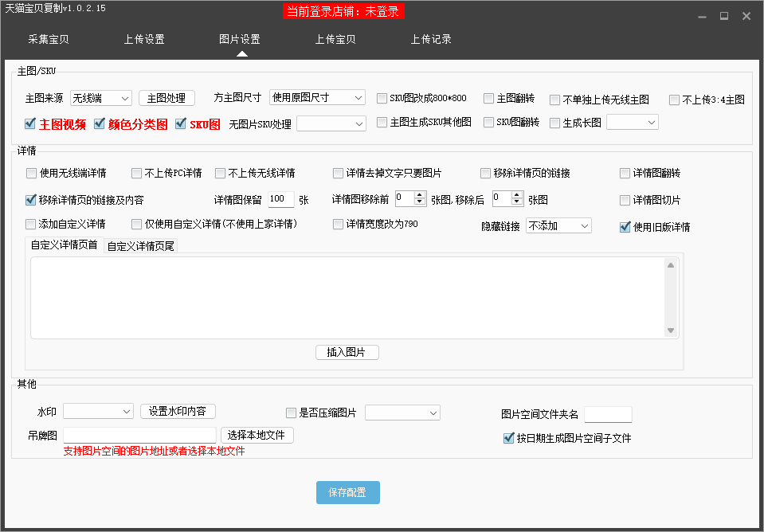The height and width of the screenshot is (532, 764).
Task: Expand the 方主图尺寸 dropdown
Action: (316, 97)
